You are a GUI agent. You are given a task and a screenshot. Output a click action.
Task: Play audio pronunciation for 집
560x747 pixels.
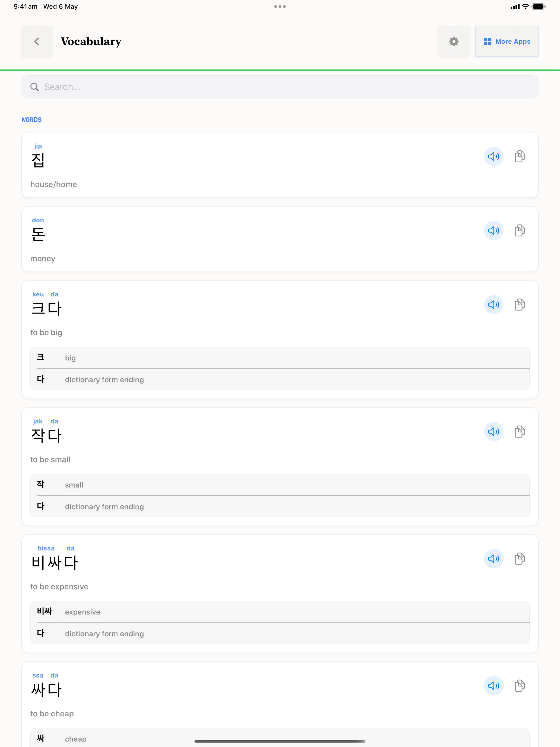[494, 156]
